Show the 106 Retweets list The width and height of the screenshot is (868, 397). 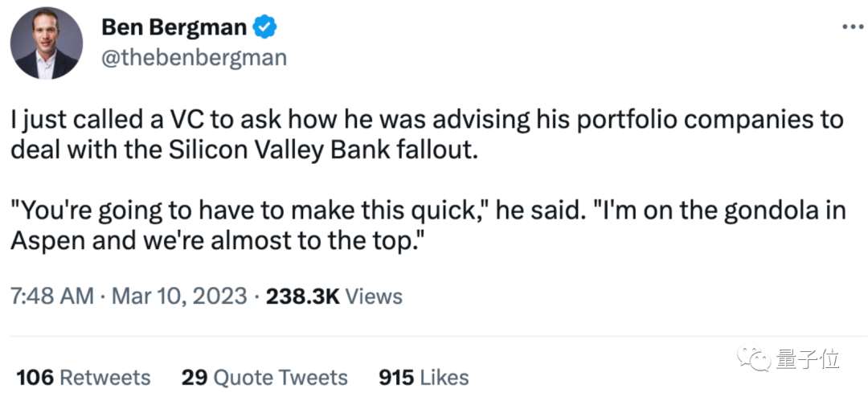click(x=84, y=377)
